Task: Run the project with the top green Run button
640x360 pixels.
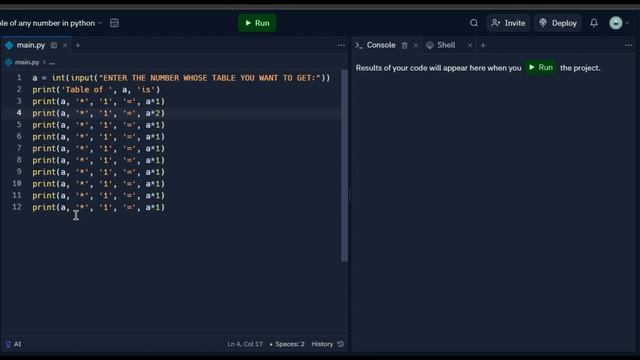Action: coord(257,23)
